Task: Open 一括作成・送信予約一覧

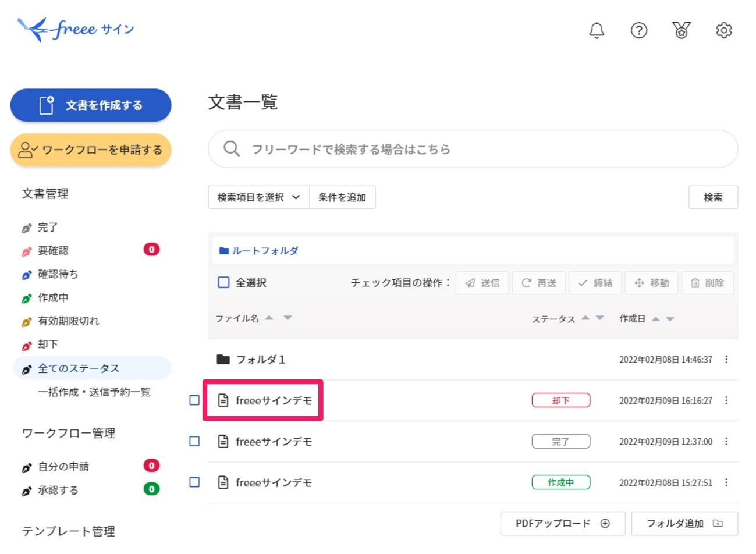Action: pos(94,392)
